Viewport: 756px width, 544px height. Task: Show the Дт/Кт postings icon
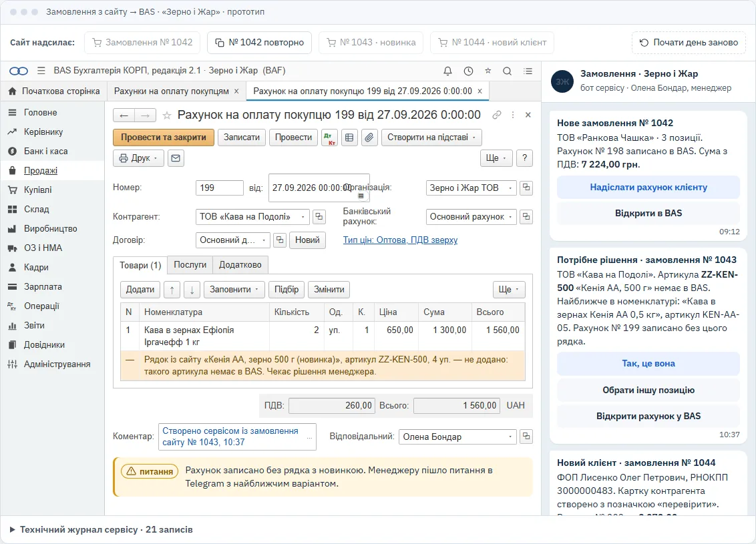click(x=330, y=138)
